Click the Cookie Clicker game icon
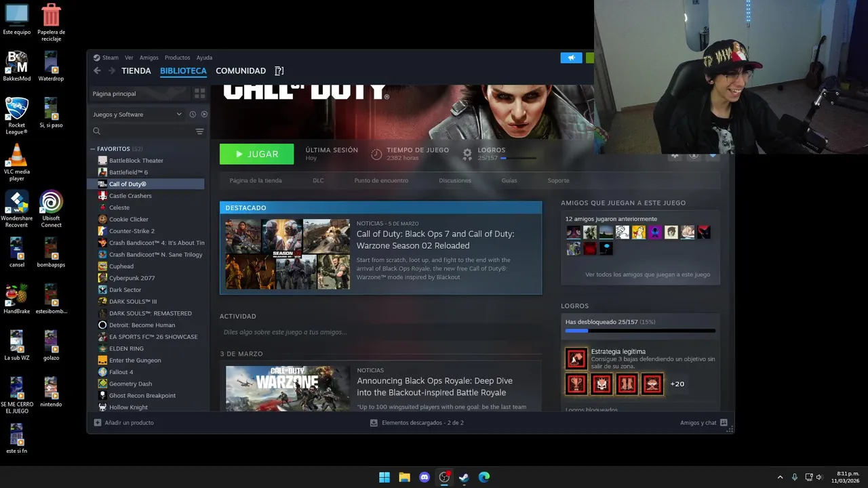Image resolution: width=868 pixels, height=488 pixels. tap(102, 220)
